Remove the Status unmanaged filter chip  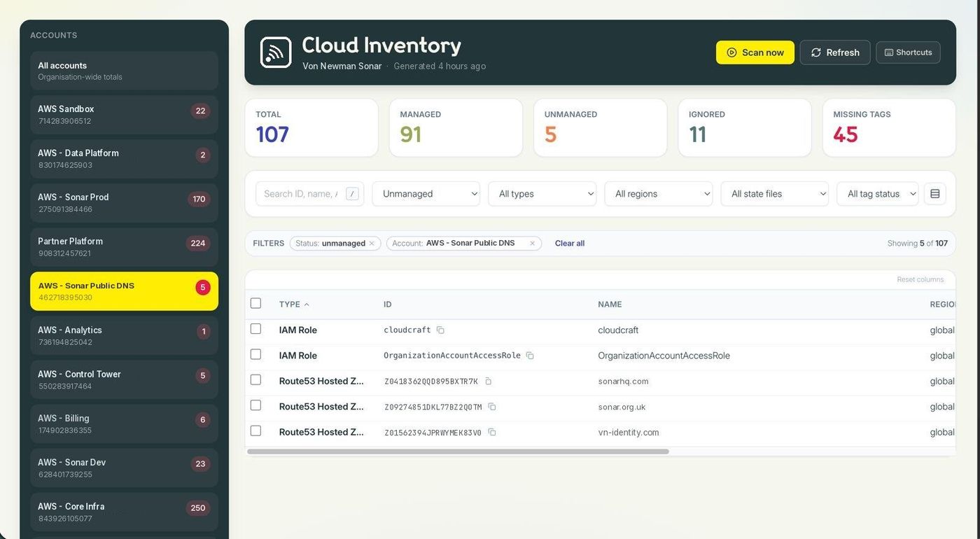click(x=372, y=244)
